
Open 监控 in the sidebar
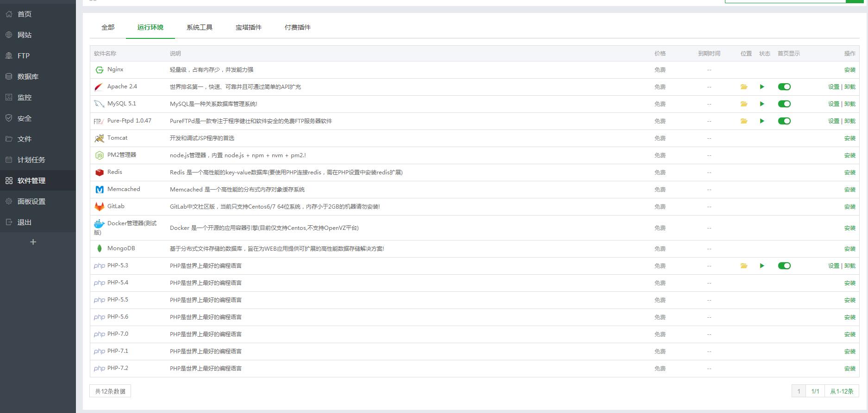[x=38, y=97]
